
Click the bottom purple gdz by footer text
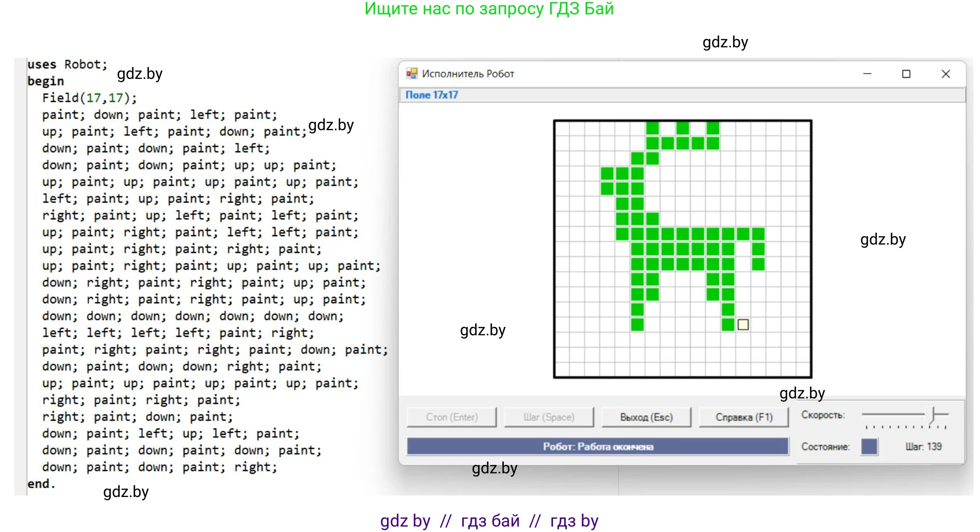(x=489, y=521)
